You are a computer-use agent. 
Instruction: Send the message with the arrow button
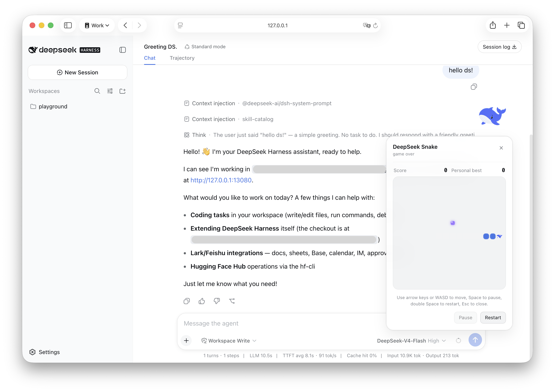(x=475, y=340)
